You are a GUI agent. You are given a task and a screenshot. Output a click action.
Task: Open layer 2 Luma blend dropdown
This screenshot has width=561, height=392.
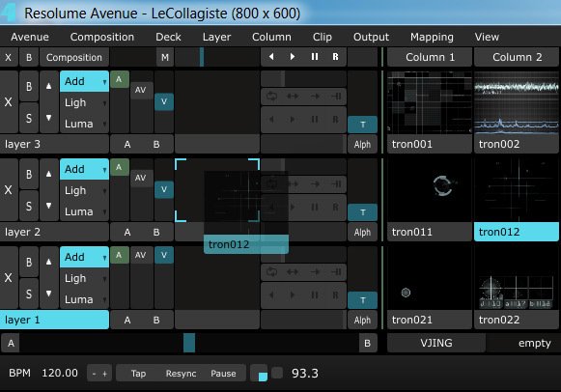point(84,211)
